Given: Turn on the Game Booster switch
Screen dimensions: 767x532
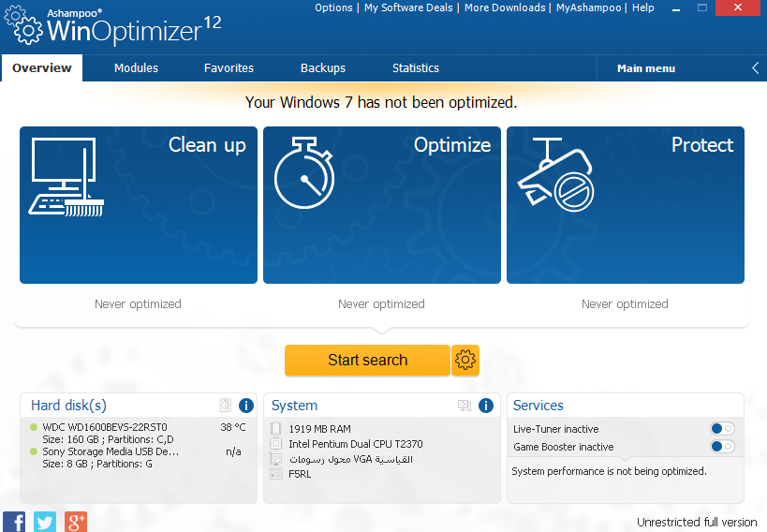Looking at the screenshot, I should point(722,447).
